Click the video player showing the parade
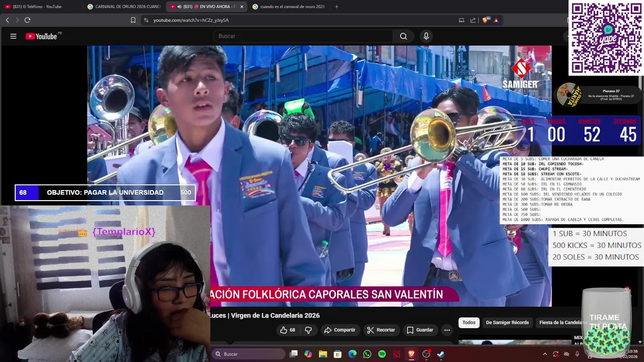 tap(319, 176)
